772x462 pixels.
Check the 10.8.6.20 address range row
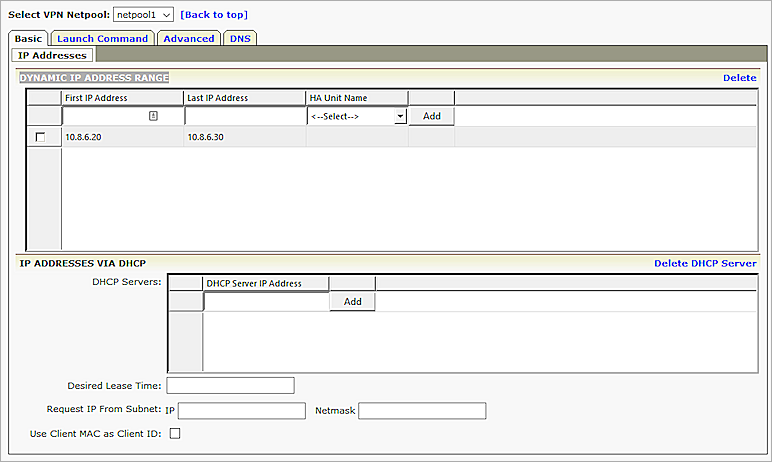(40, 137)
